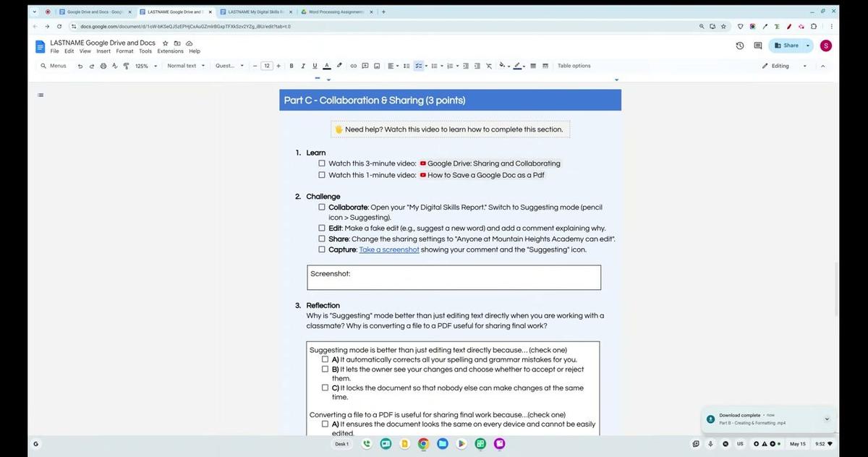The image size is (868, 457).
Task: Open the text alignment dropdown
Action: [392, 66]
